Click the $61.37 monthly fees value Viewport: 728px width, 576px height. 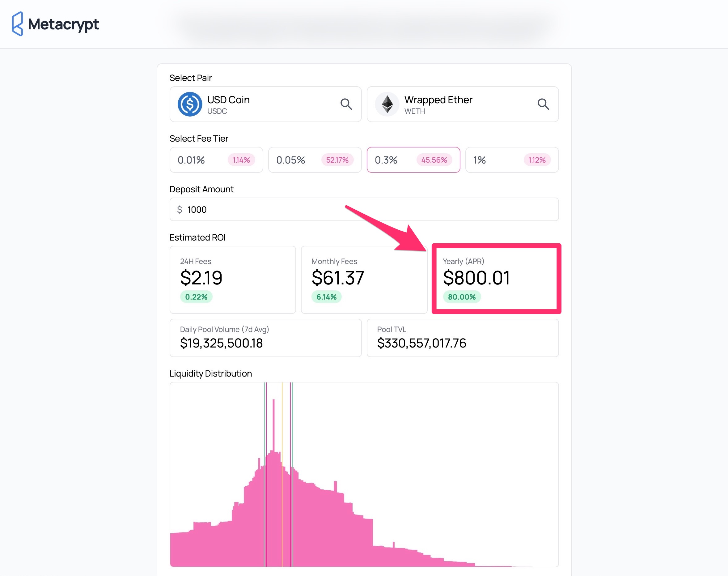tap(338, 278)
